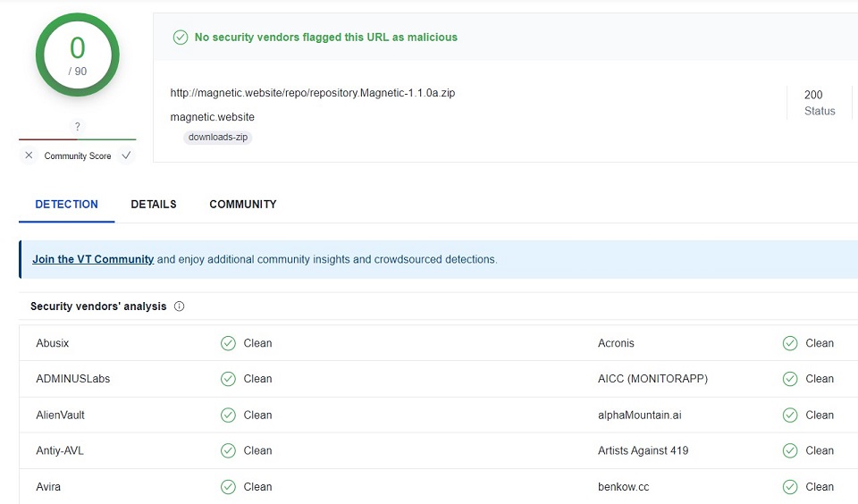Viewport: 858px width, 504px height.
Task: Click the green check icon in banner
Action: pyautogui.click(x=181, y=38)
